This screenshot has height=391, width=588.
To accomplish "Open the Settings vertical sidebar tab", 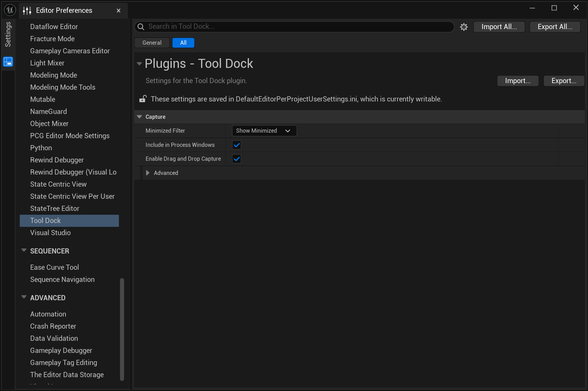I will 8,34.
